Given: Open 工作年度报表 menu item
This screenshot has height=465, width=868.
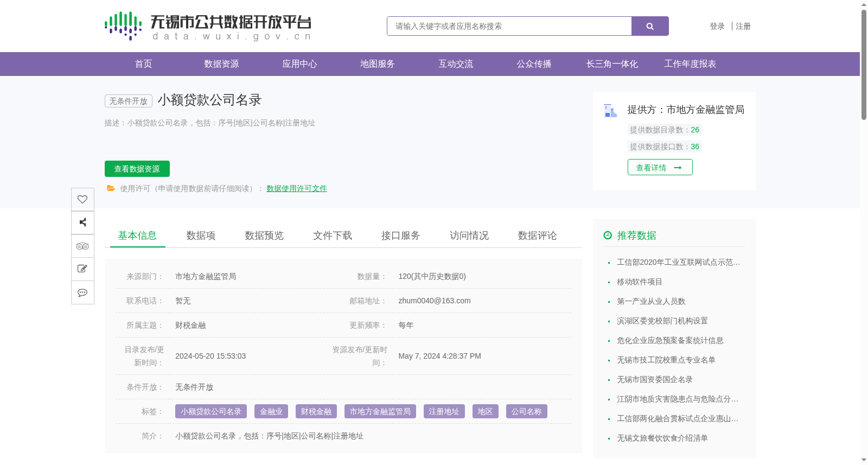Looking at the screenshot, I should click(x=690, y=64).
